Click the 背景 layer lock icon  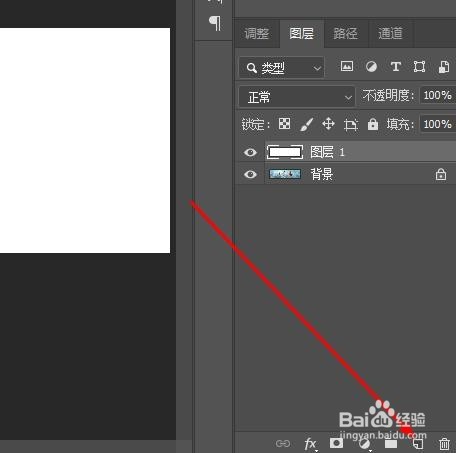[x=441, y=174]
